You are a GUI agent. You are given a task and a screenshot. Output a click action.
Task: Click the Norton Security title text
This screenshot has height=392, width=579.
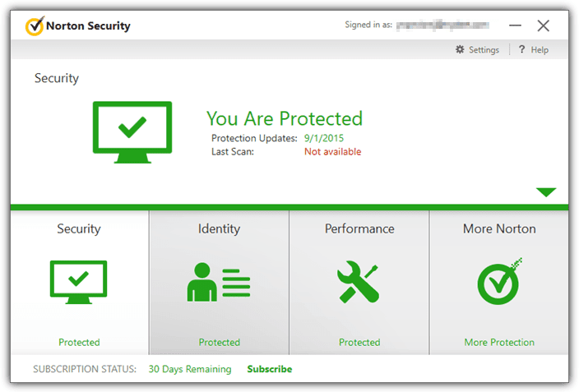(x=88, y=25)
